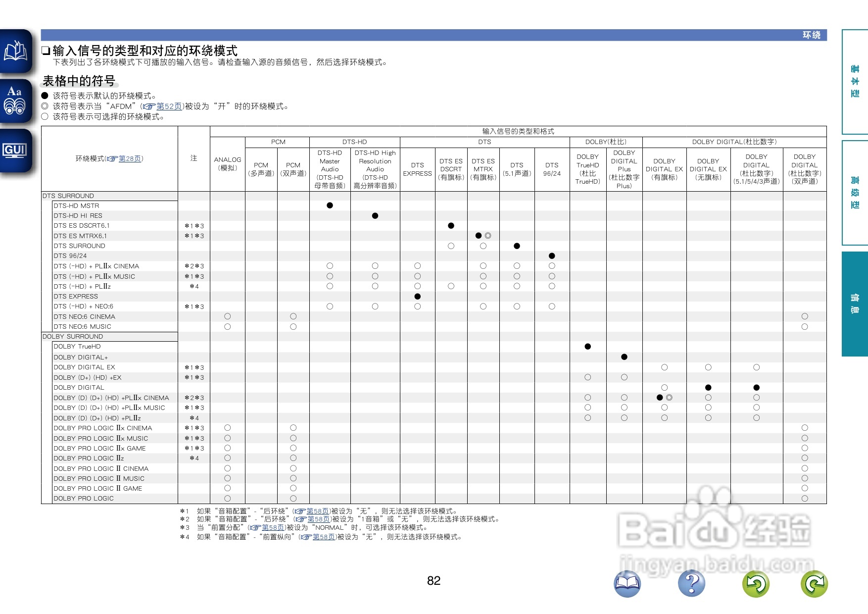The image size is (868, 614).
Task: Click the DTS-HD MSTR row label
Action: (x=76, y=206)
